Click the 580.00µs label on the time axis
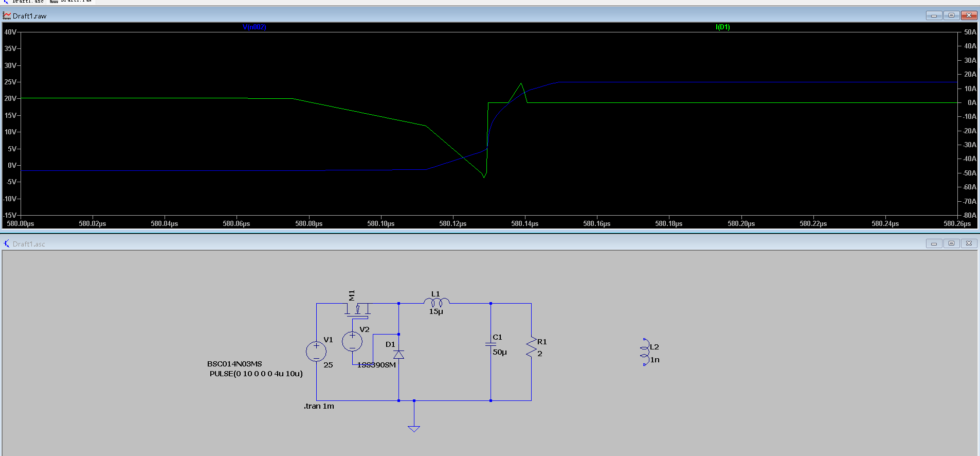Screen dimensions: 980x456 pos(21,223)
